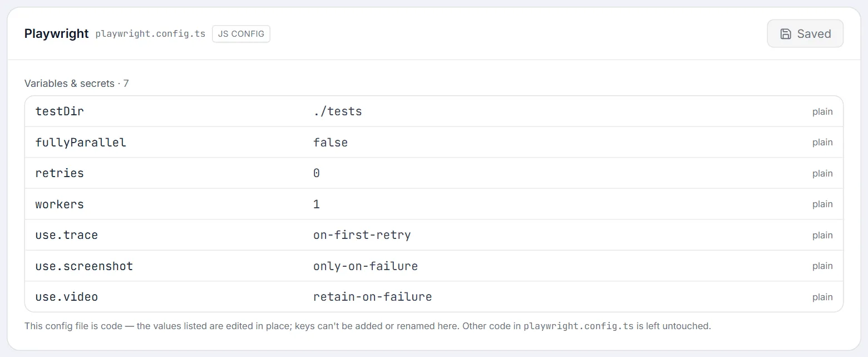
Task: Click the plain label in retries row
Action: 822,173
